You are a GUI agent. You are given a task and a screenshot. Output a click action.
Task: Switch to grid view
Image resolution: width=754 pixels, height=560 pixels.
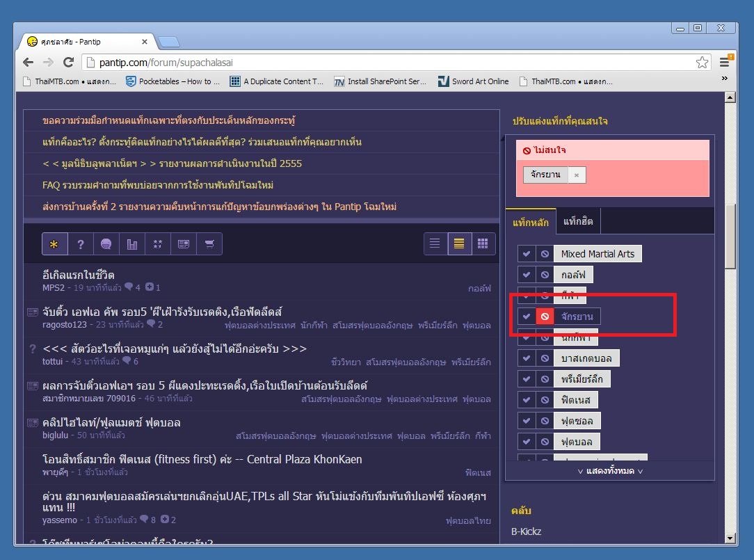pyautogui.click(x=483, y=243)
